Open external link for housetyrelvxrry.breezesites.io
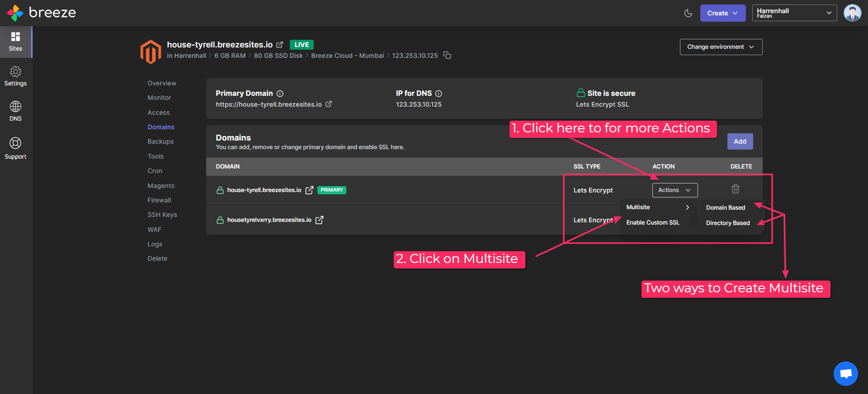The width and height of the screenshot is (868, 394). point(319,220)
